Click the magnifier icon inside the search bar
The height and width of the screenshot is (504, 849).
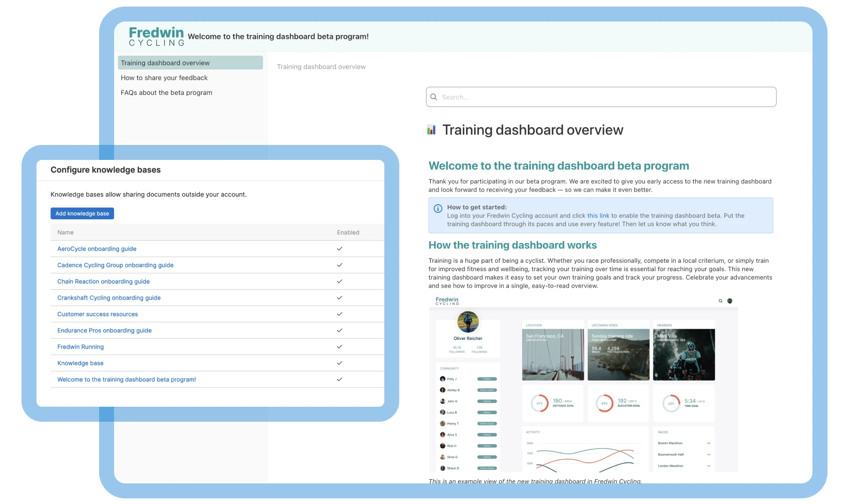tap(434, 97)
